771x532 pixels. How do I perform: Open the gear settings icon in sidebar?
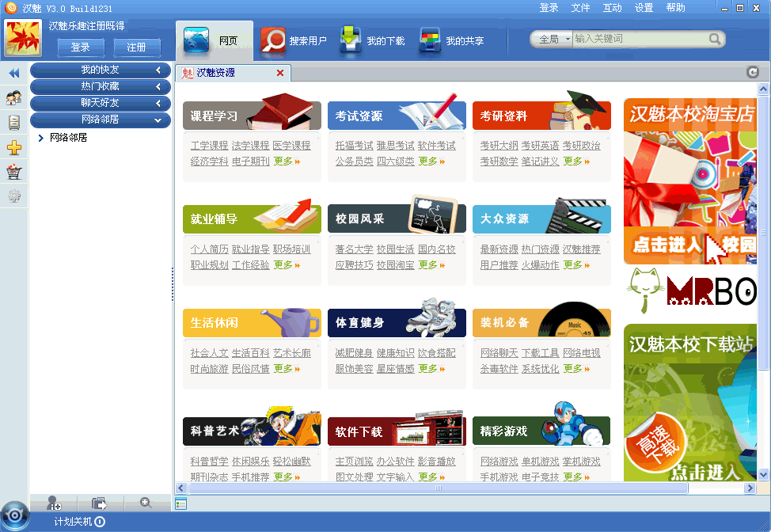[13, 196]
